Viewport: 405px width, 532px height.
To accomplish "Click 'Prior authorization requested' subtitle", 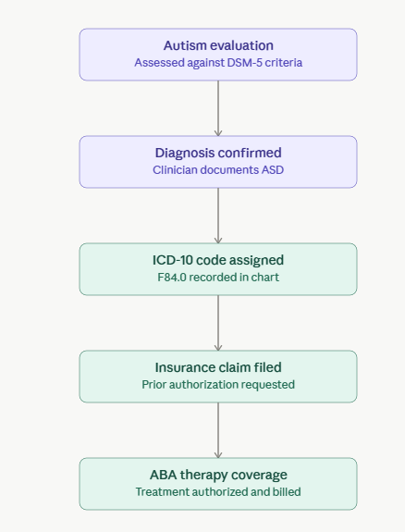I will pyautogui.click(x=218, y=385).
